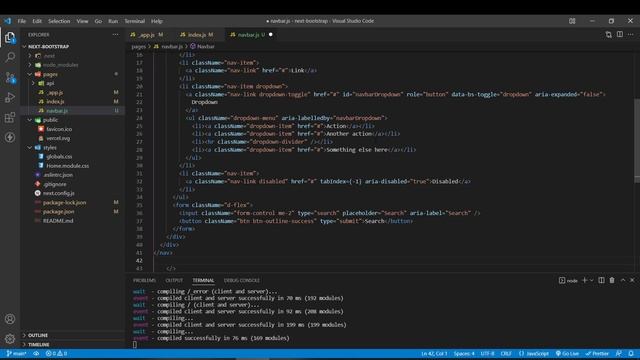Screen dimensions: 640x360
Task: Create a new terminal with plus icon
Action: tap(584, 280)
